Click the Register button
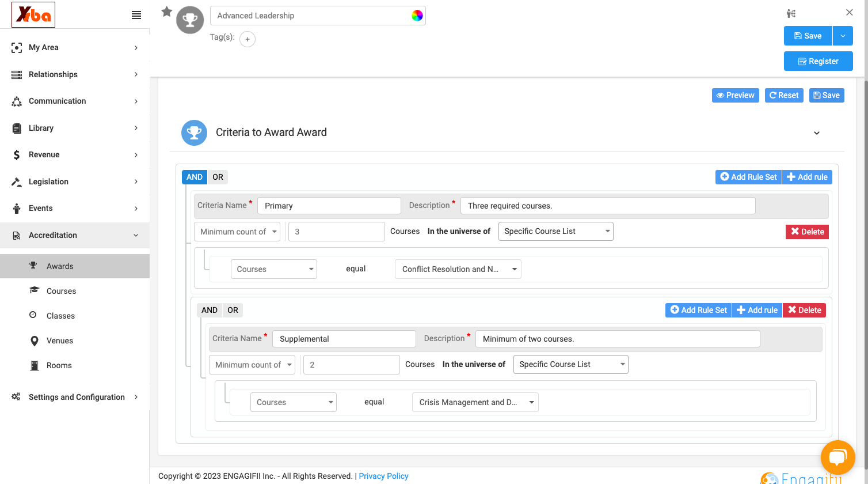868x484 pixels. pos(818,61)
